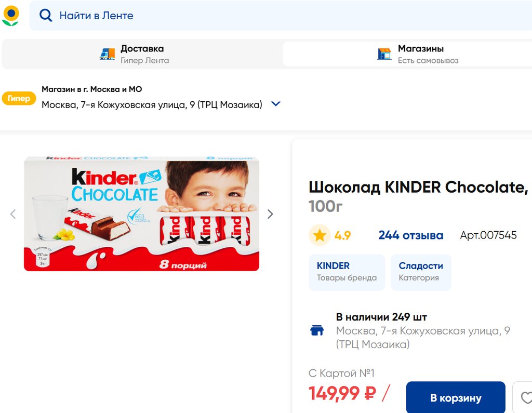532x413 pixels.
Task: Expand the store address dropdown chevron
Action: click(276, 104)
